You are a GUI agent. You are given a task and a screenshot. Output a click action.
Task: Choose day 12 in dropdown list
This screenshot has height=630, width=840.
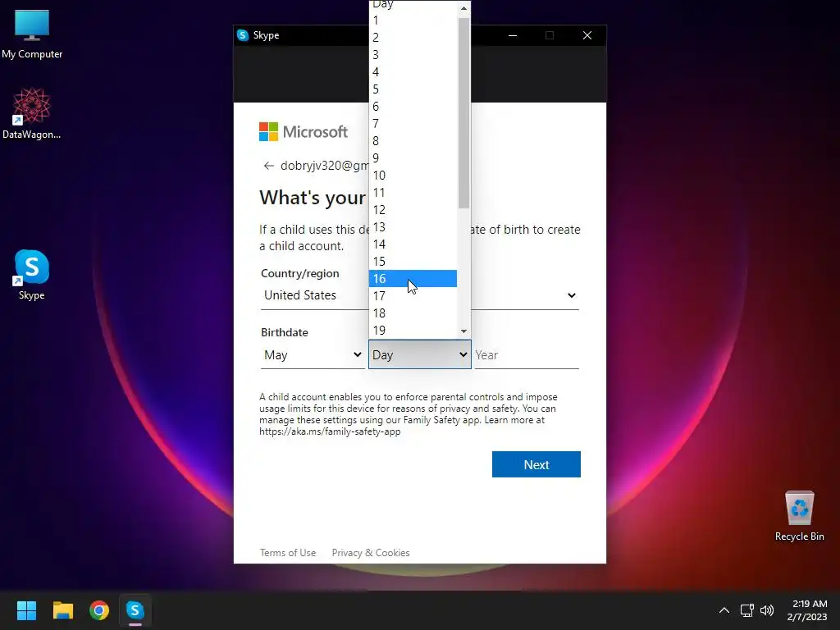click(413, 209)
